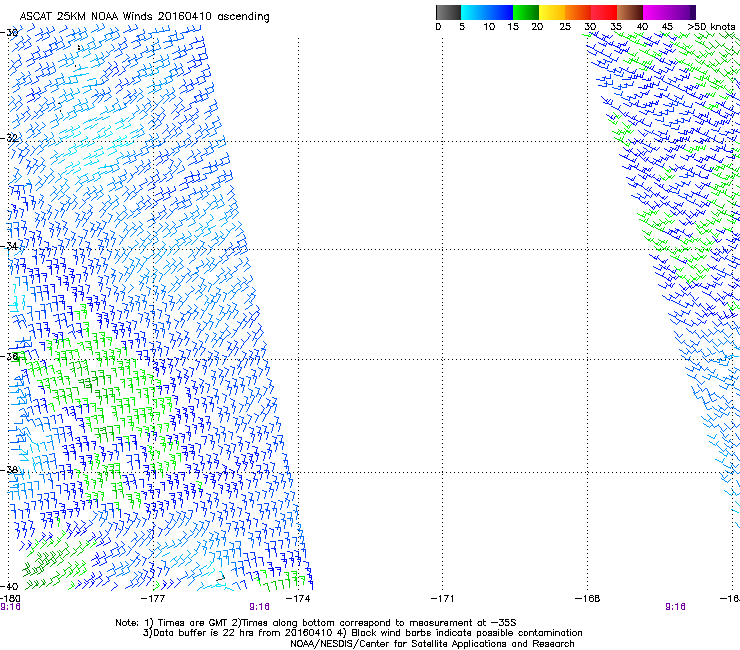Viewport: 740px width, 650px height.
Task: Click the purple '9:16' time right of -168
Action: click(675, 607)
